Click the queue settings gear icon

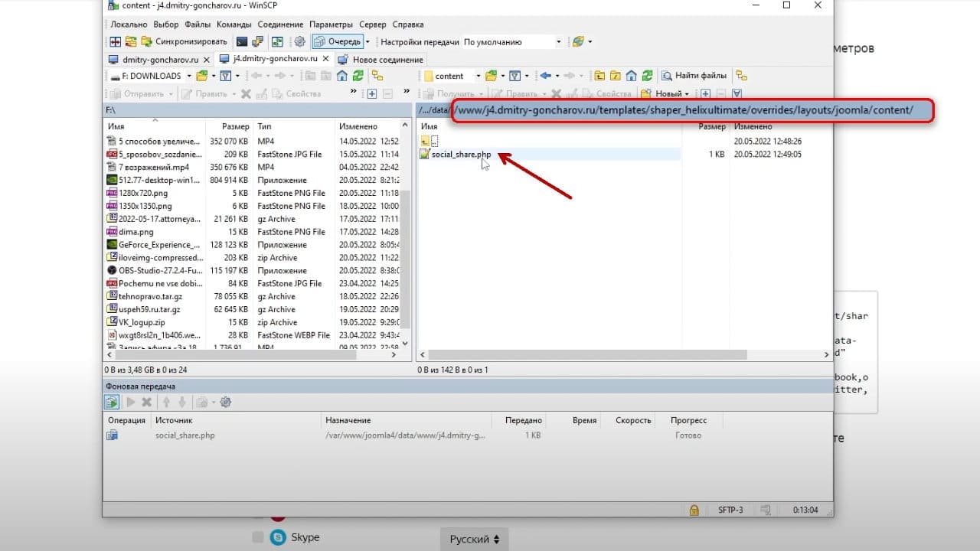click(225, 402)
